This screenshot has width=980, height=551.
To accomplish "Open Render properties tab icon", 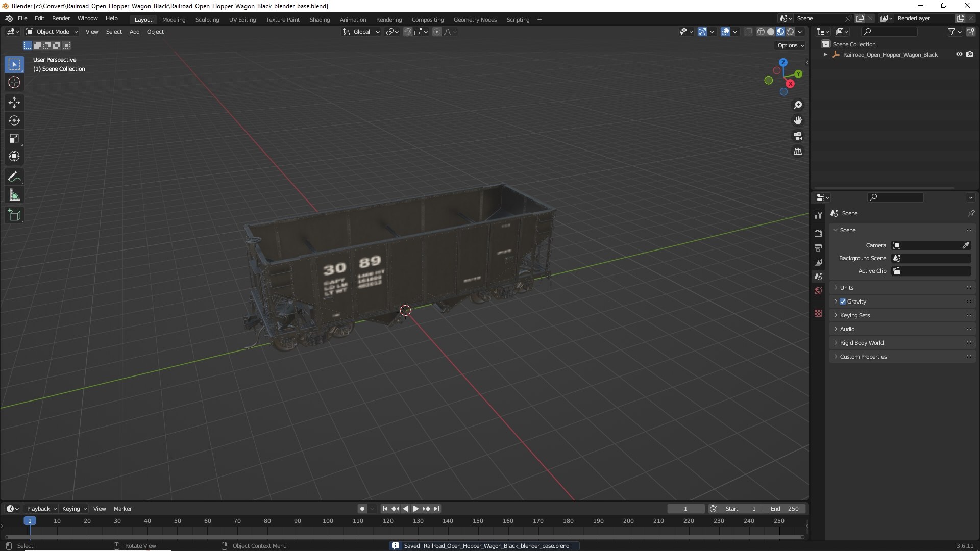I will [818, 233].
